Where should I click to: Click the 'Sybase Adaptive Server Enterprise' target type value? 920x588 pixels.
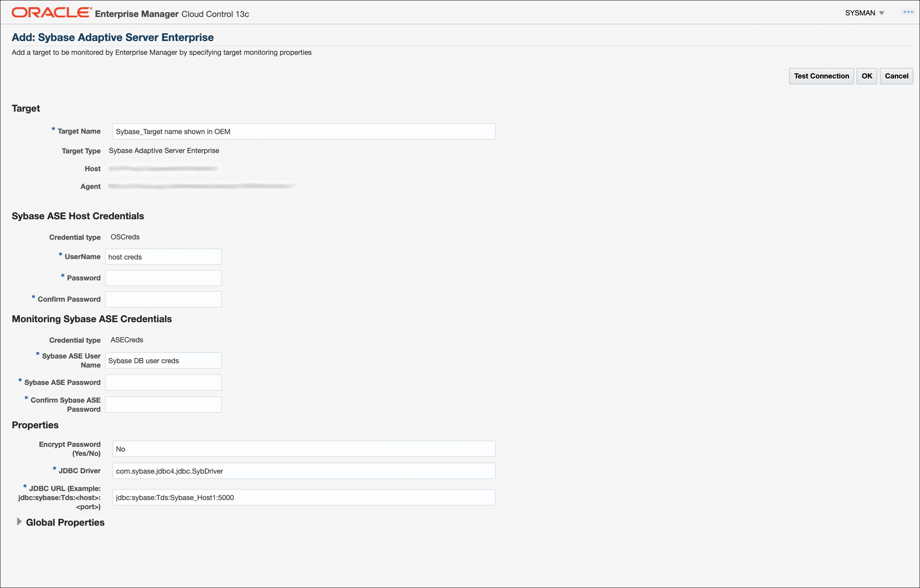coord(164,151)
